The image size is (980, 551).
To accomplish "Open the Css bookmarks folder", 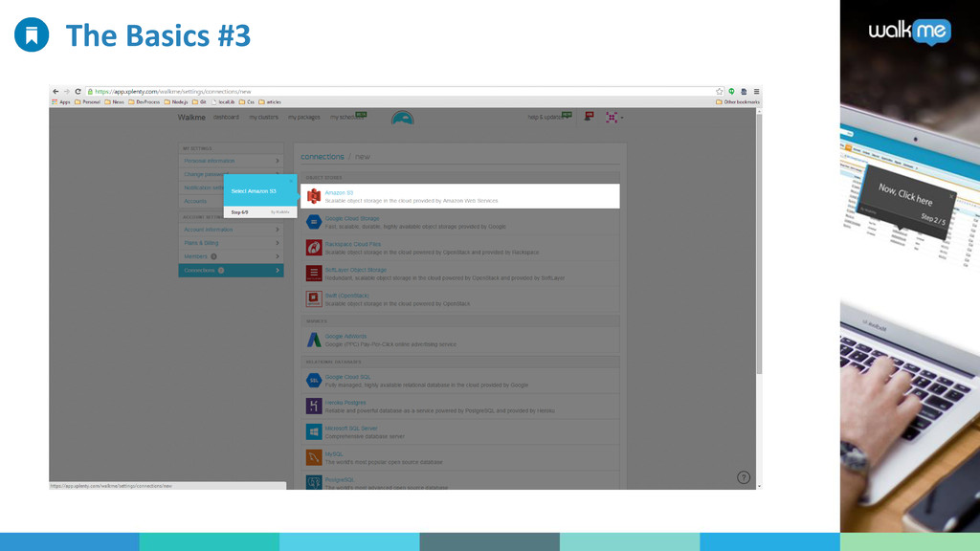I will 247,101.
